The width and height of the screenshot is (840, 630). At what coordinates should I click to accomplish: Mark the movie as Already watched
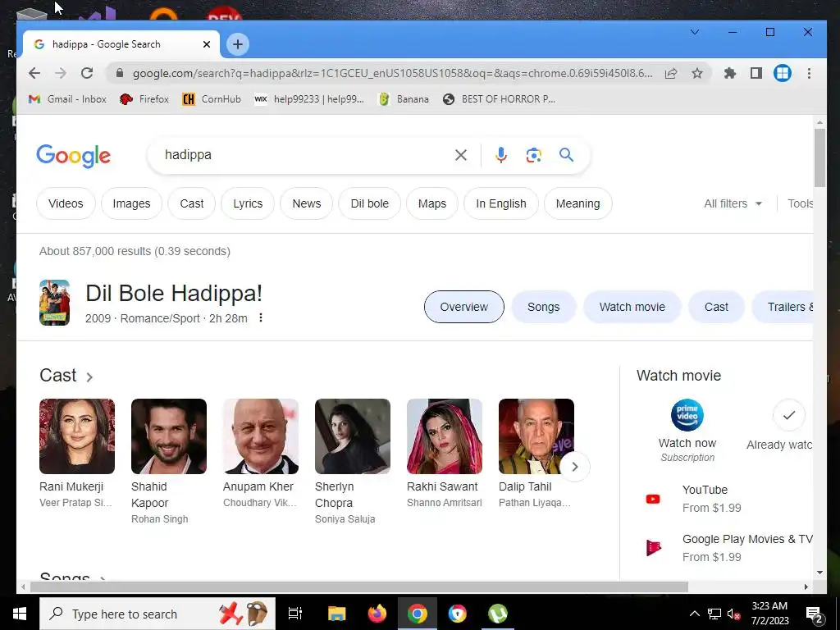[x=789, y=415]
